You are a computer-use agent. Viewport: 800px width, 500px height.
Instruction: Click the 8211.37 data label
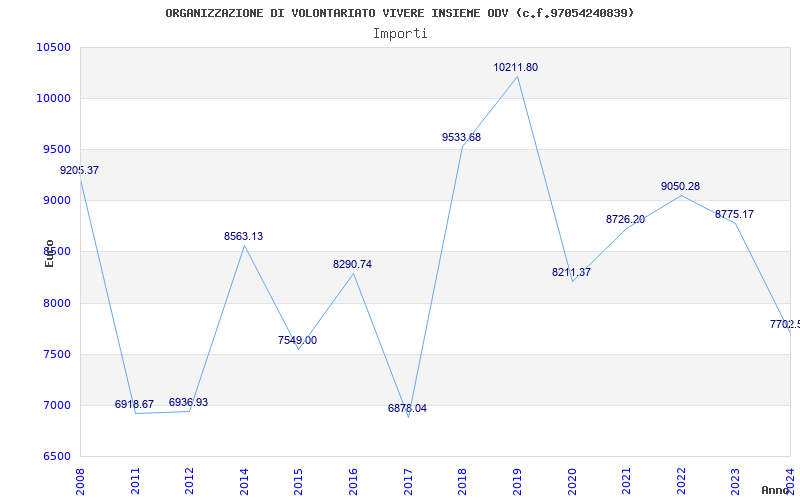coord(571,272)
